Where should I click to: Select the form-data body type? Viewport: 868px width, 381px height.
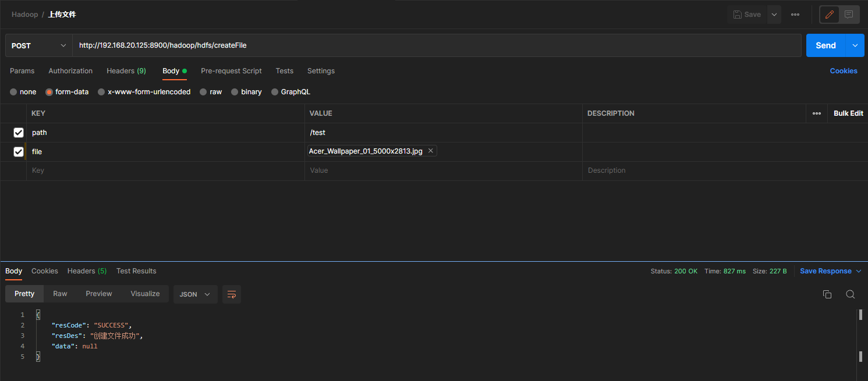67,92
